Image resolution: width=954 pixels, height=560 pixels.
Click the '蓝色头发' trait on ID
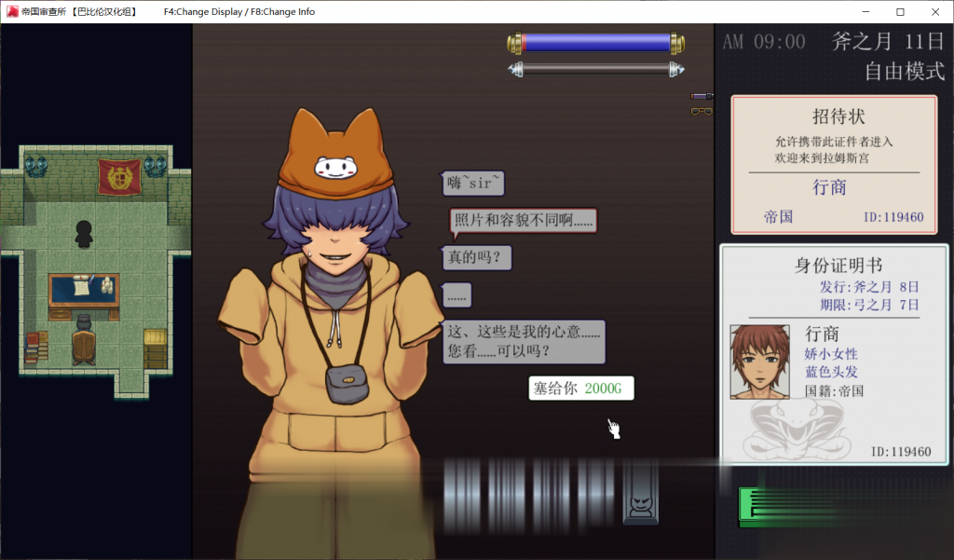(x=832, y=372)
